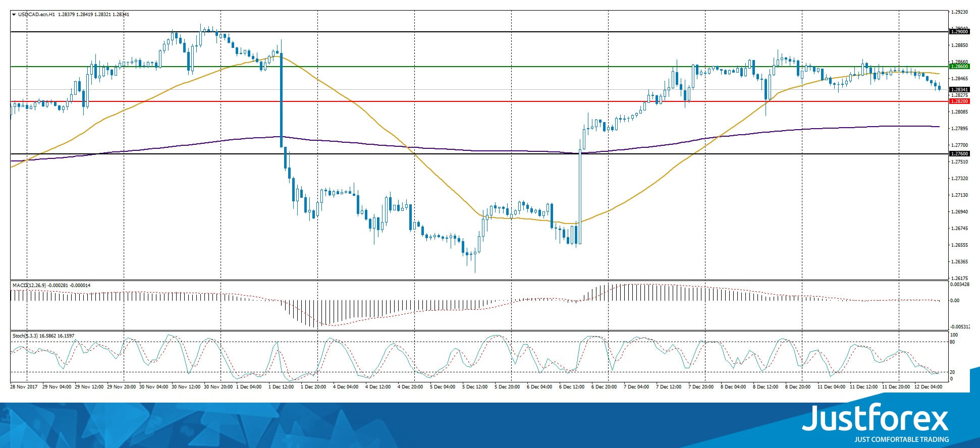This screenshot has height=448, width=980.
Task: Click the 6 Dec 20:00 time label
Action: point(604,387)
